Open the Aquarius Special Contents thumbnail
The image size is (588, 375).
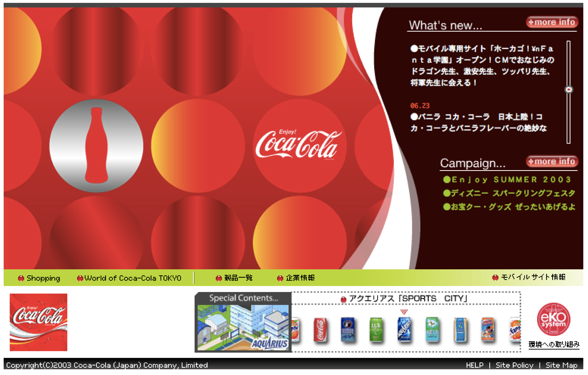click(243, 327)
